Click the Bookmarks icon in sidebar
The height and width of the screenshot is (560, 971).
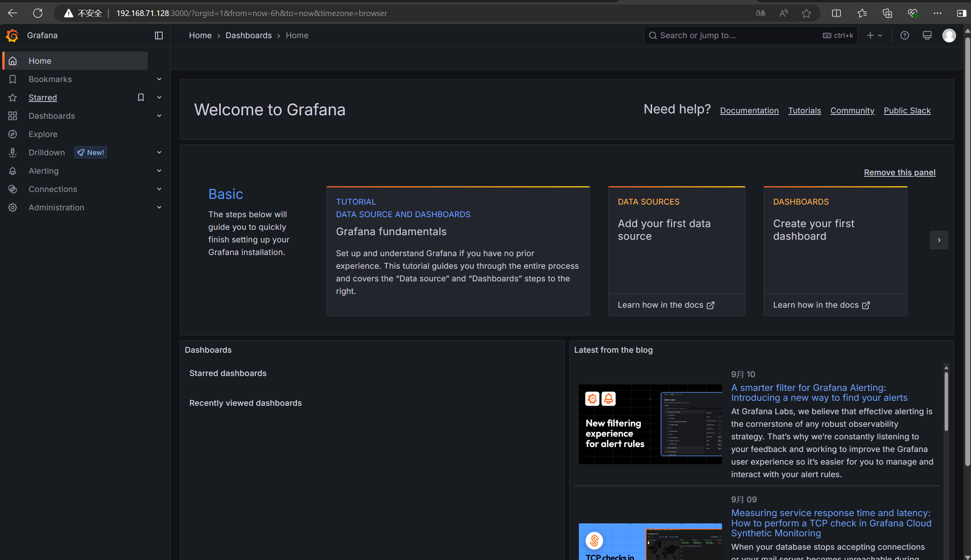pyautogui.click(x=13, y=79)
